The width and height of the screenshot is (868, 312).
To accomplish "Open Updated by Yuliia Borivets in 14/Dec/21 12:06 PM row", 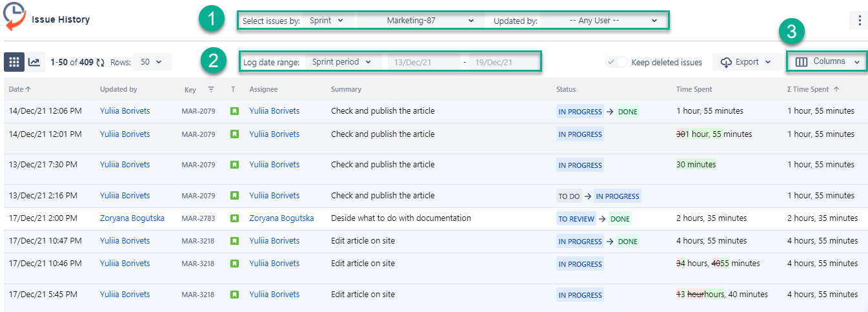I will 125,111.
